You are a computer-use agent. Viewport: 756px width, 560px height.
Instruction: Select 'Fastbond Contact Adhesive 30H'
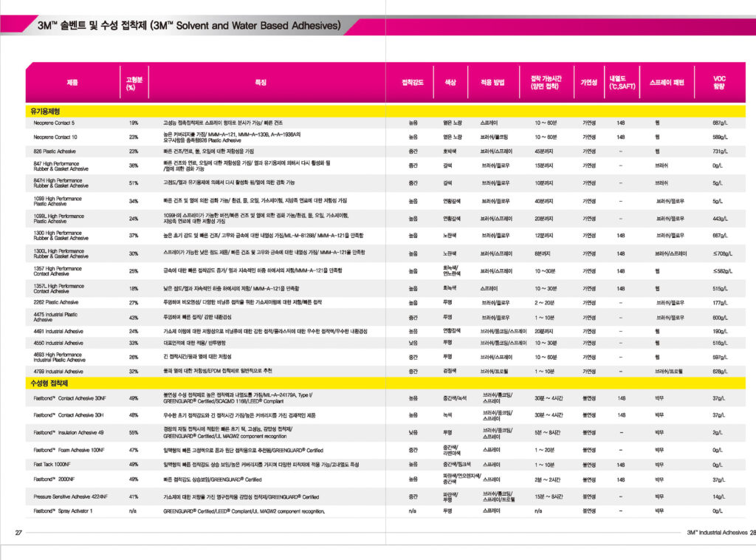[69, 414]
